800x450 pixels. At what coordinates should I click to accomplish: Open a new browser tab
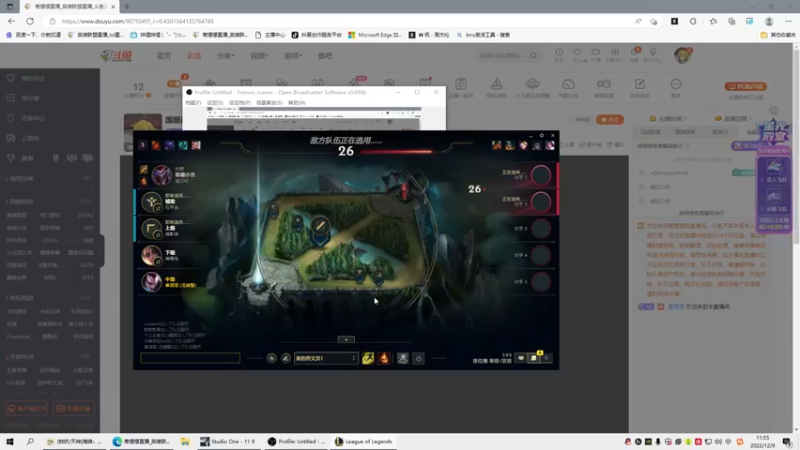coord(127,7)
